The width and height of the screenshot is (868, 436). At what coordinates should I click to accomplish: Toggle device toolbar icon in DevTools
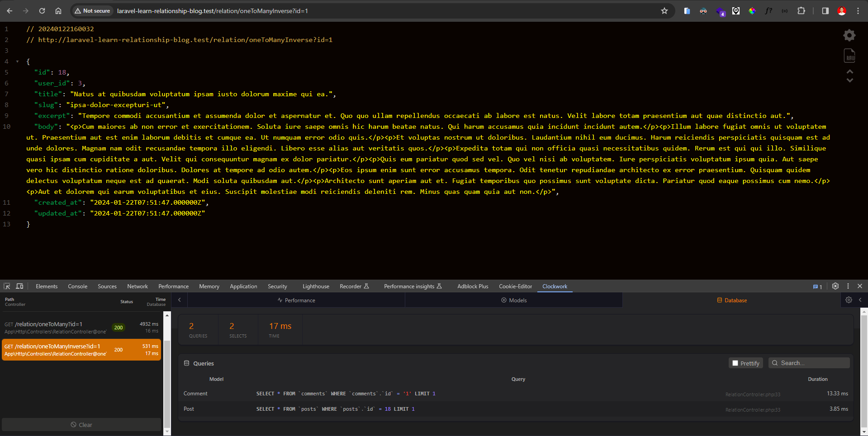coord(19,286)
